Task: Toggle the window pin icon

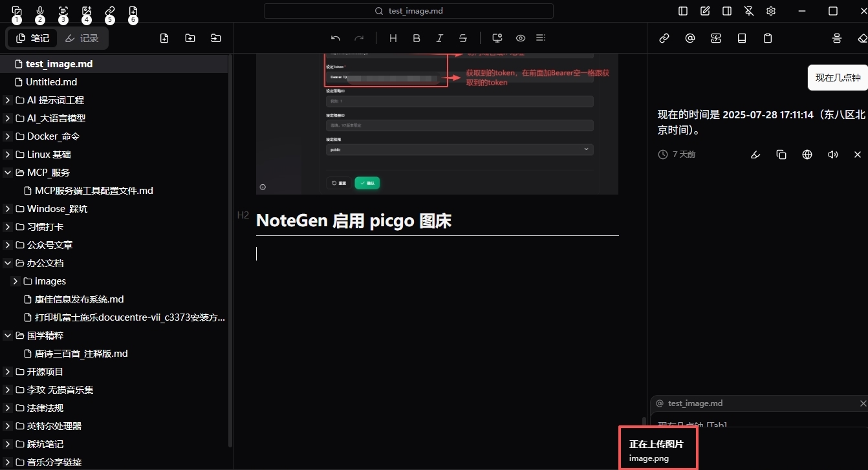Action: (749, 11)
